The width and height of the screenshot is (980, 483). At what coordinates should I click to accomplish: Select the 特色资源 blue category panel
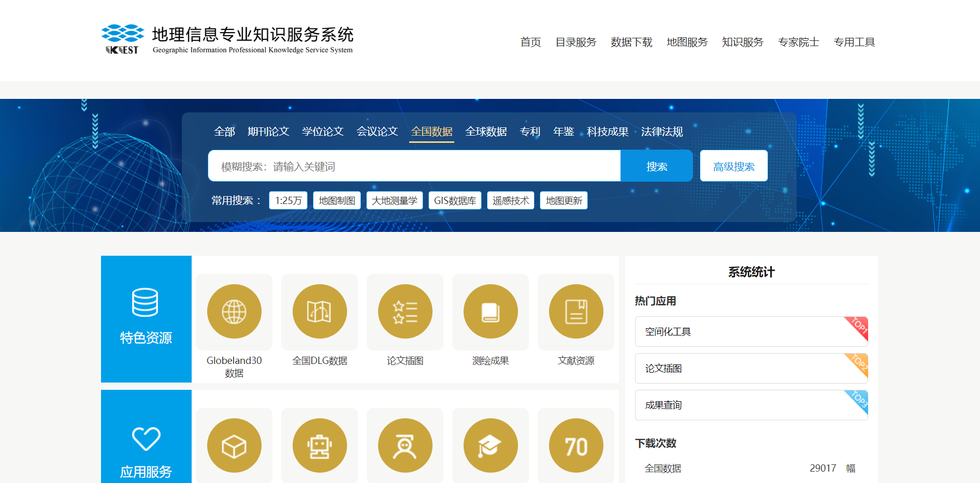[146, 319]
